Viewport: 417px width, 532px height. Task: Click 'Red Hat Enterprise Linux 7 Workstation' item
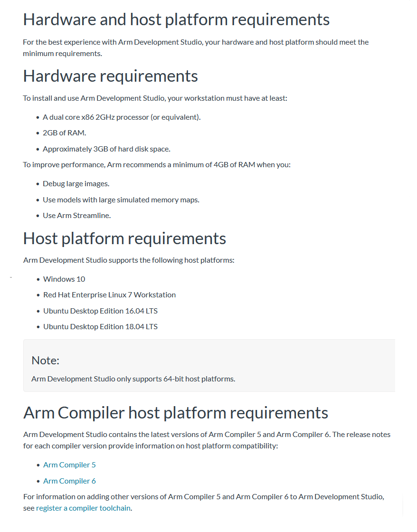click(x=110, y=295)
